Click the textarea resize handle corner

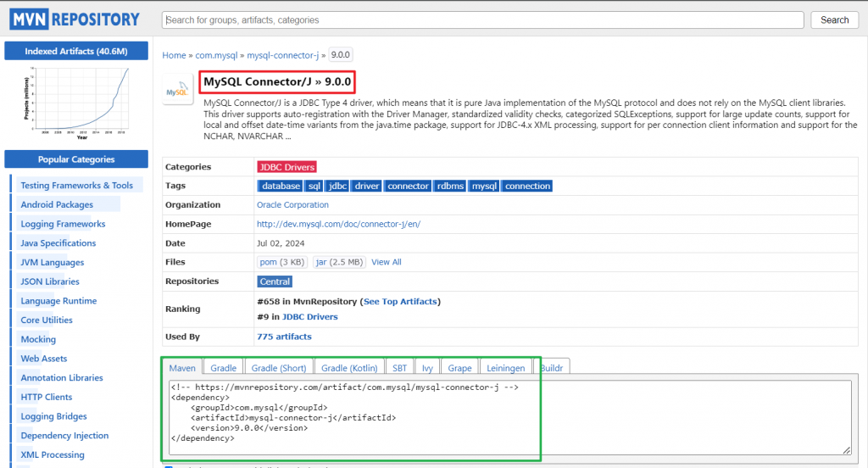click(847, 450)
